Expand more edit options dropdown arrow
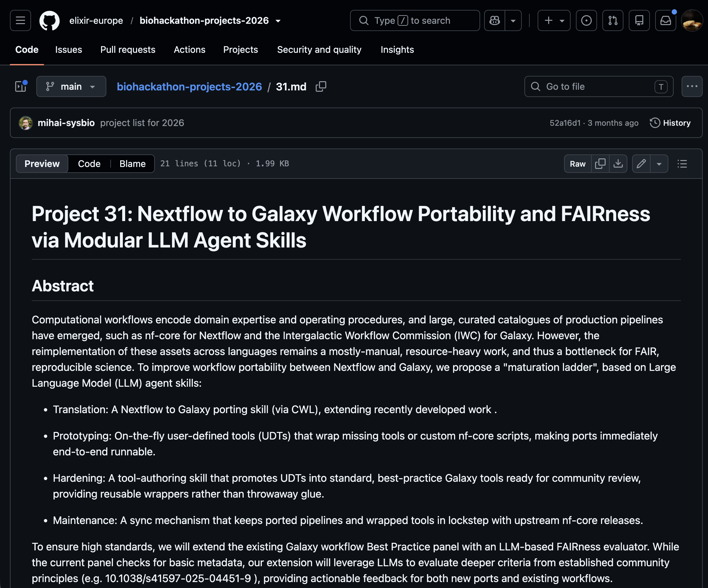 659,164
